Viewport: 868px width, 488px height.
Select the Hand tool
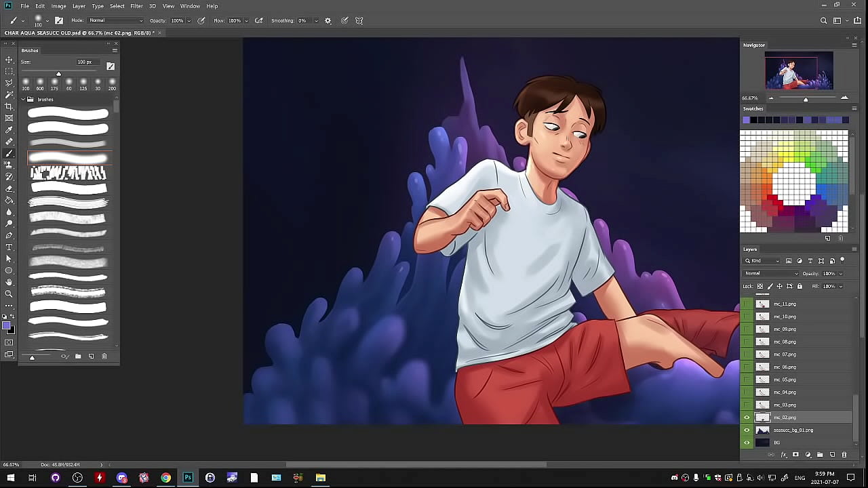click(9, 282)
